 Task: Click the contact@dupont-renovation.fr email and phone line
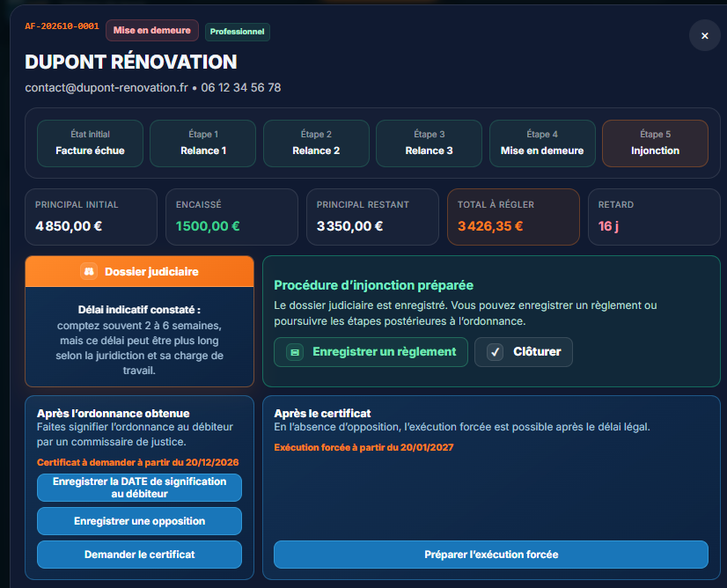click(153, 88)
